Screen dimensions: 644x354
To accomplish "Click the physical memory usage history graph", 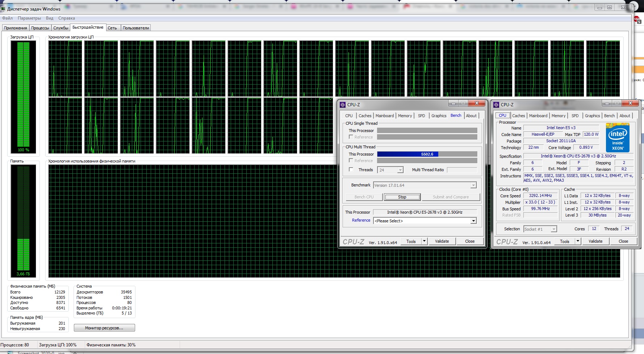I will (x=334, y=221).
